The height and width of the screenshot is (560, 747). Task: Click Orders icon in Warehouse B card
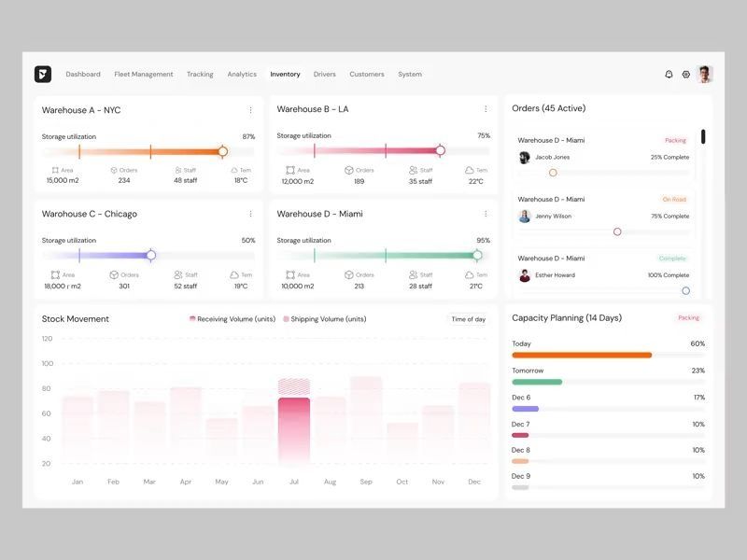pyautogui.click(x=348, y=170)
